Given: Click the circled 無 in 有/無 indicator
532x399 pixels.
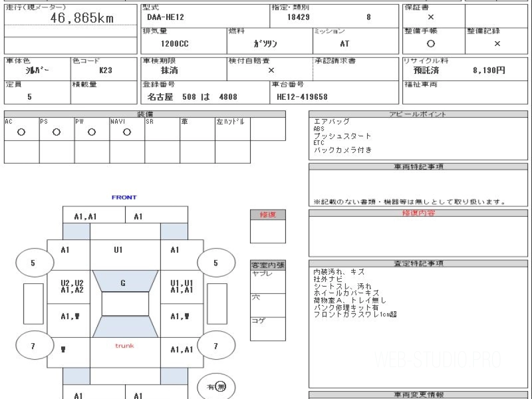Looking at the screenshot, I should [x=221, y=387].
